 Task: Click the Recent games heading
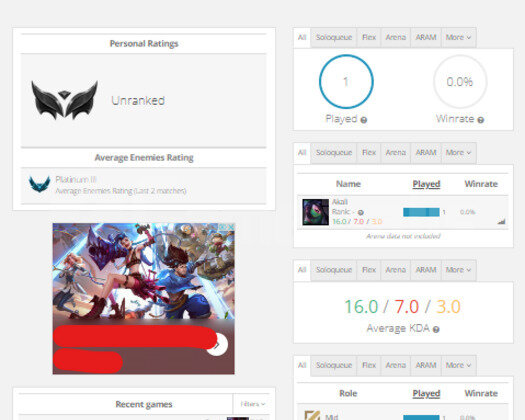coord(144,404)
